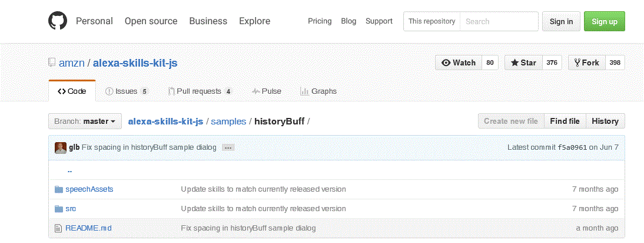This screenshot has height=243, width=644.
Task: Expand commit message ellipsis button
Action: (x=228, y=147)
